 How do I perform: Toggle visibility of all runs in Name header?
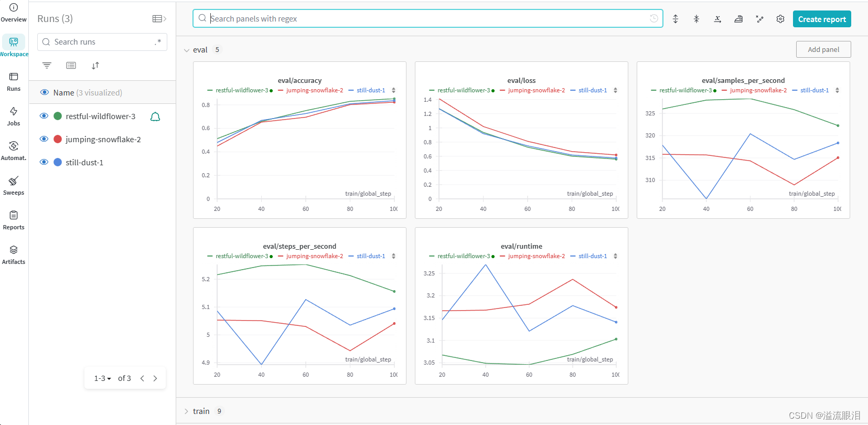click(x=45, y=92)
